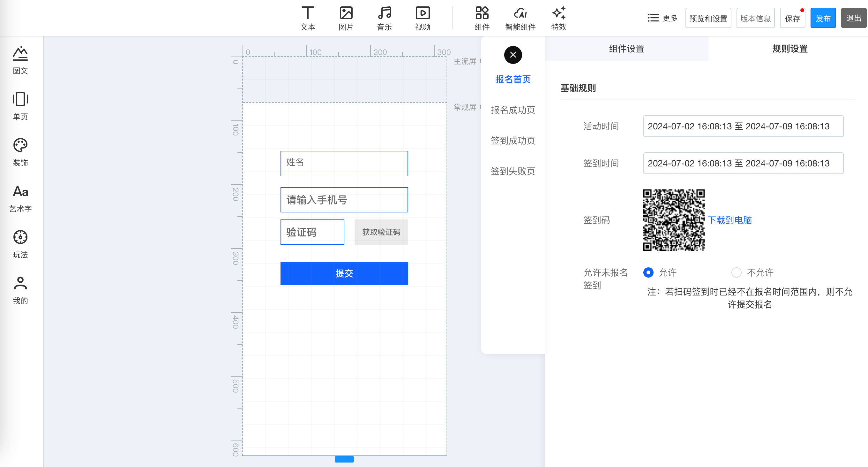
Task: Close the page list with X button
Action: (x=513, y=55)
